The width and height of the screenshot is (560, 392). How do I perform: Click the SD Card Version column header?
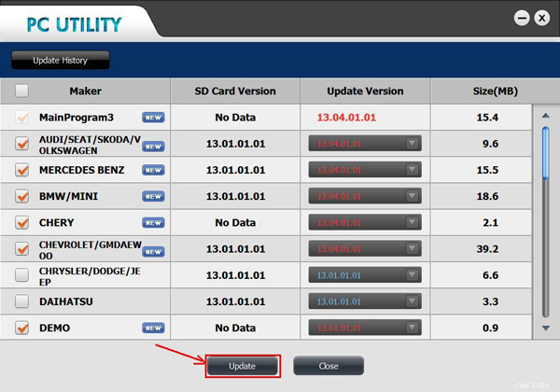tap(235, 91)
